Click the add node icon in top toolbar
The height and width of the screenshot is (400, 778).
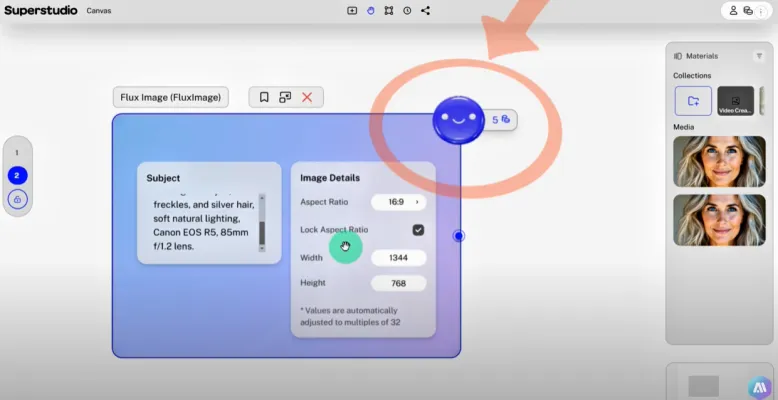pyautogui.click(x=352, y=10)
